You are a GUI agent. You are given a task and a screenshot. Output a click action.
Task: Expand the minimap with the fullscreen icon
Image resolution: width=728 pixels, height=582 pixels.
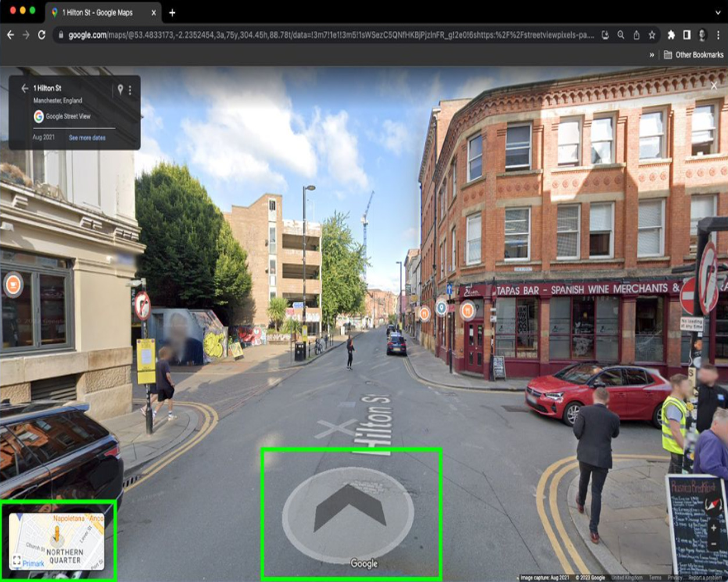coord(17,561)
